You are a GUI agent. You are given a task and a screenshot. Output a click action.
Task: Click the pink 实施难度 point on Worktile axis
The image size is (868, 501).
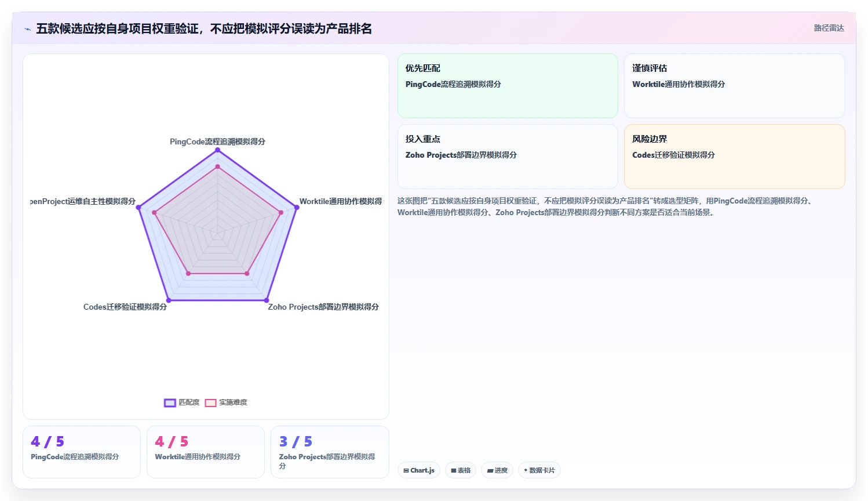coord(281,213)
